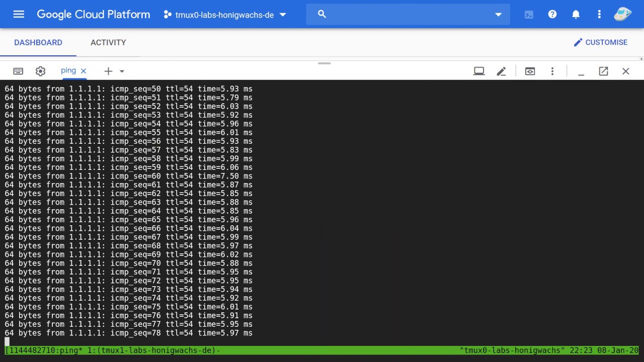The height and width of the screenshot is (362, 644).
Task: Close the ping terminal tab
Action: [x=84, y=71]
